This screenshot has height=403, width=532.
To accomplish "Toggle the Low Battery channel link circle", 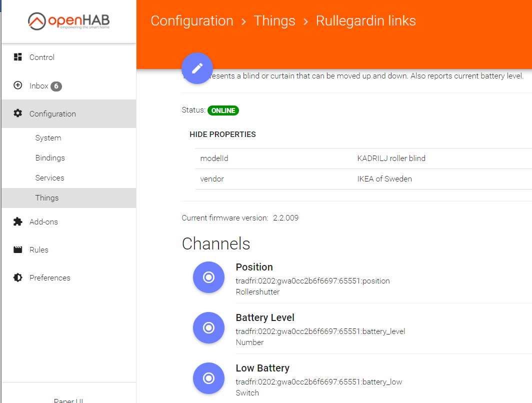I will click(x=208, y=378).
